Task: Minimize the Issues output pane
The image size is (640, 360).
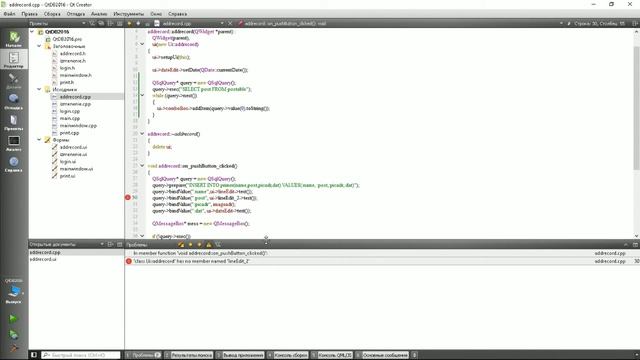Action: [x=635, y=244]
